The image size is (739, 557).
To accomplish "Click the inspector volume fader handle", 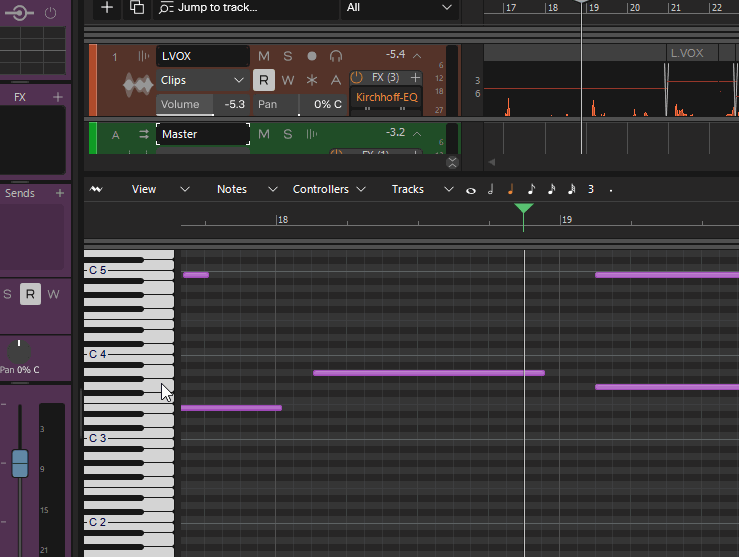I will (x=20, y=464).
